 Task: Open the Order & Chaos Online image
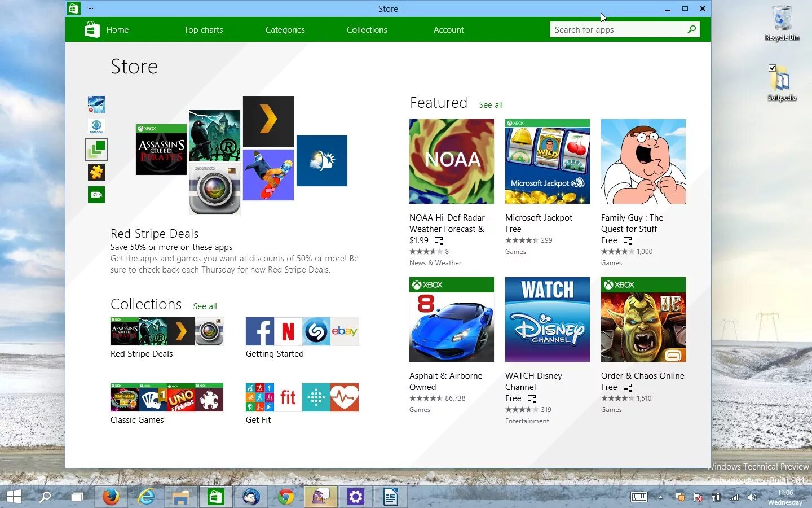[643, 319]
